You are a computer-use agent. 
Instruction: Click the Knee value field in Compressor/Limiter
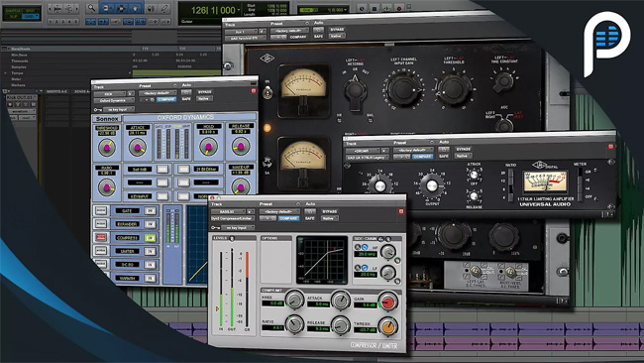[x=272, y=303]
